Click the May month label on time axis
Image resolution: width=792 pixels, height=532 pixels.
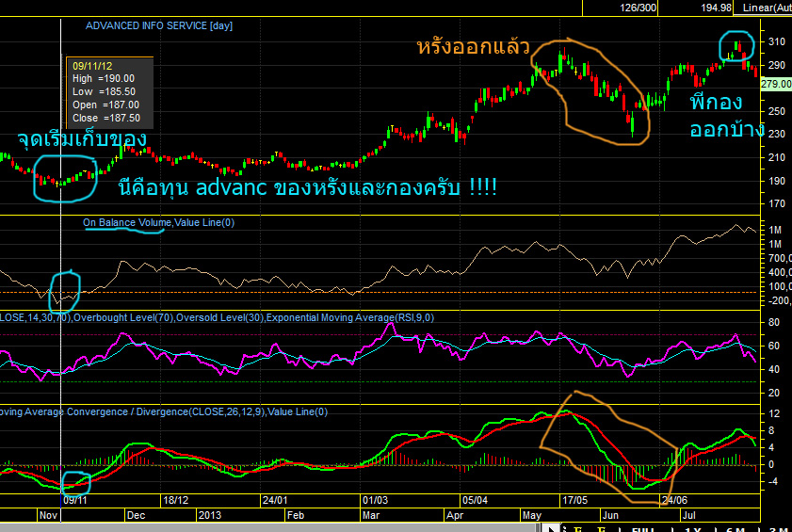(531, 515)
